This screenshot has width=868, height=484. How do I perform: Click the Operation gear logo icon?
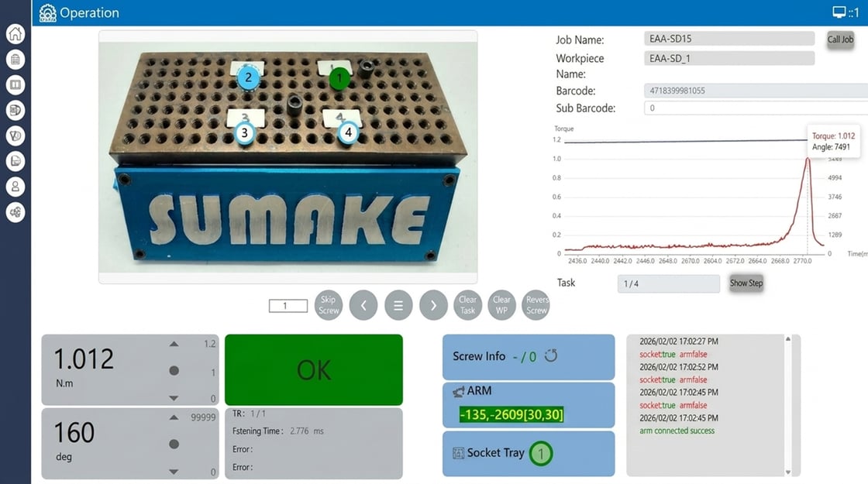[47, 12]
